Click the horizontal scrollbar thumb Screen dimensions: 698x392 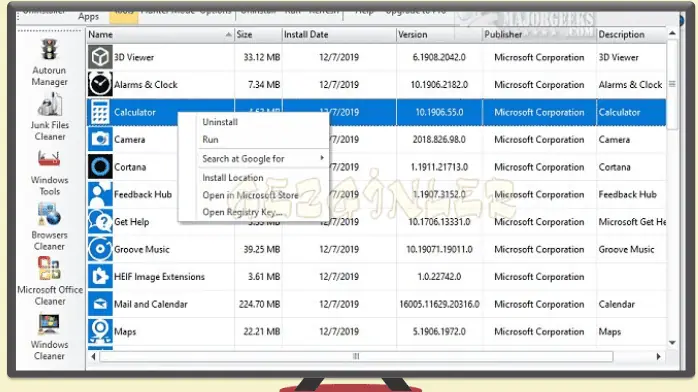coord(356,356)
